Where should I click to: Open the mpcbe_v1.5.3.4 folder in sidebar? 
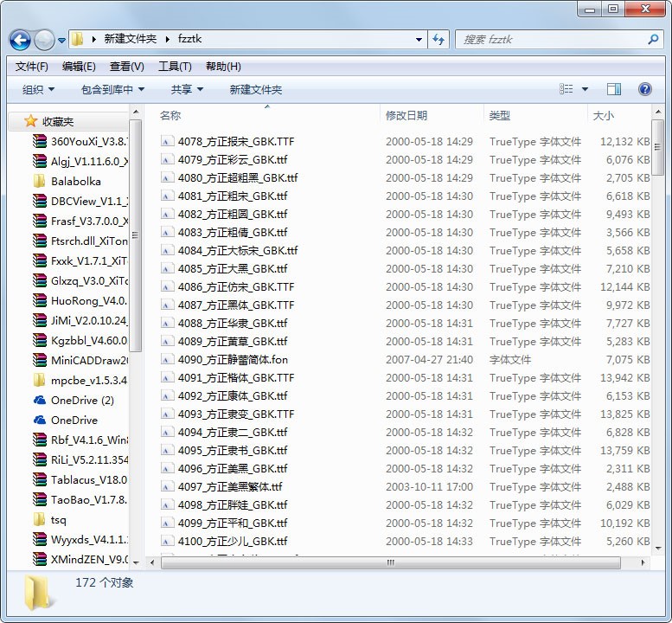pos(80,381)
